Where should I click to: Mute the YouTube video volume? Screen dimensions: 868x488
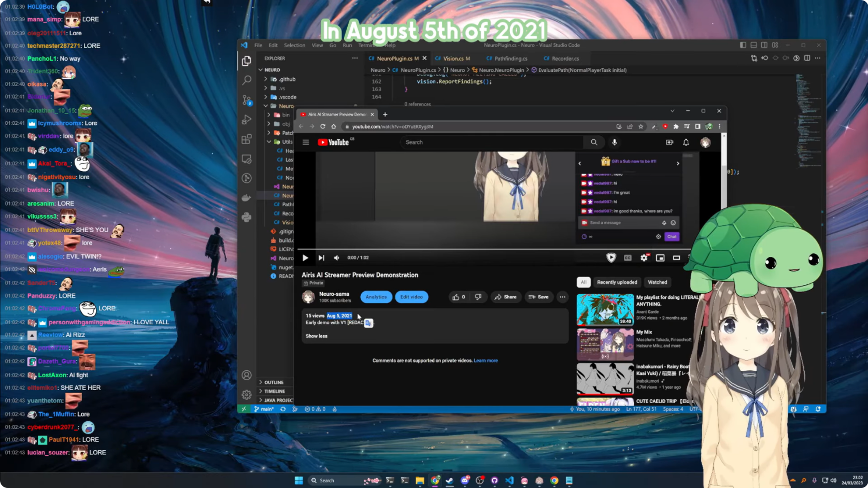(x=337, y=258)
